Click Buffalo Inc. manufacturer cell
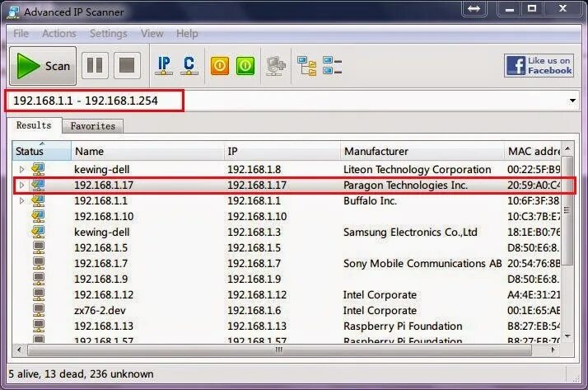The height and width of the screenshot is (390, 588). click(x=370, y=201)
